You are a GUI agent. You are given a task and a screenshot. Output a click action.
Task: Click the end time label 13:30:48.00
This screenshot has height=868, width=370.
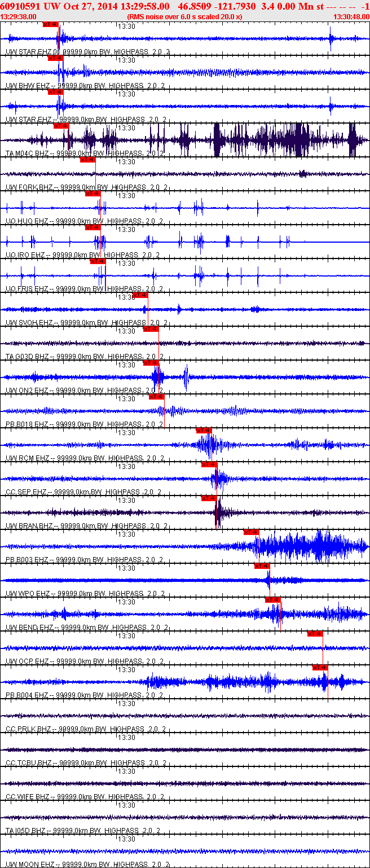click(x=351, y=17)
